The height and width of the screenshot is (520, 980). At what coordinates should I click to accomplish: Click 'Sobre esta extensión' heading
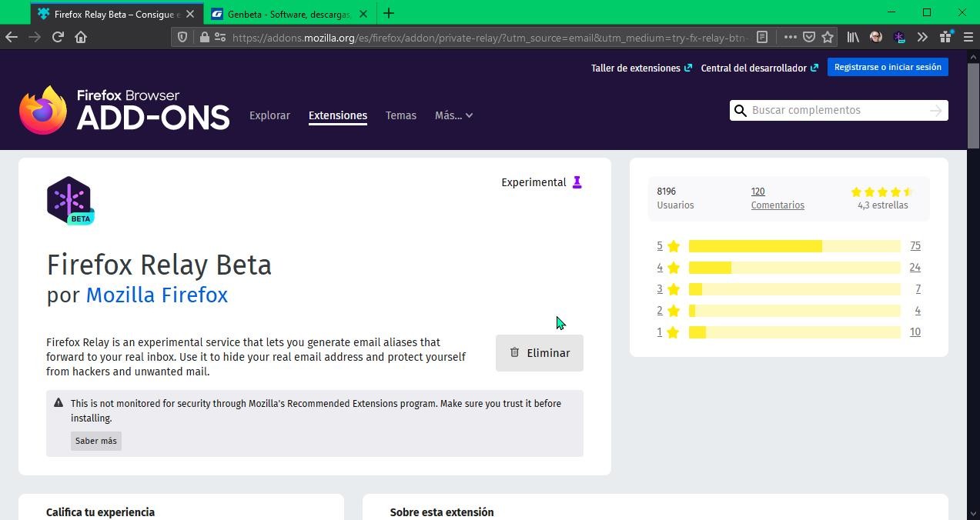pyautogui.click(x=442, y=512)
